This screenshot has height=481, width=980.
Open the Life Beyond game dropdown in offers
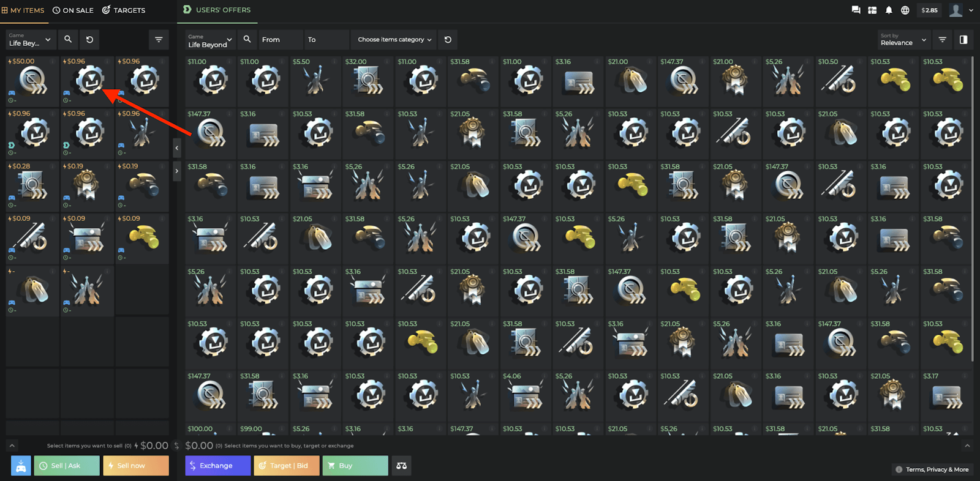[210, 39]
